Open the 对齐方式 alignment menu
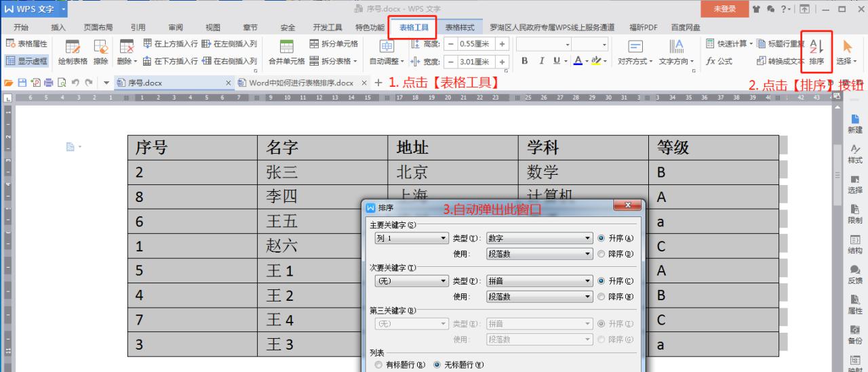The height and width of the screenshot is (372, 868). click(x=635, y=52)
